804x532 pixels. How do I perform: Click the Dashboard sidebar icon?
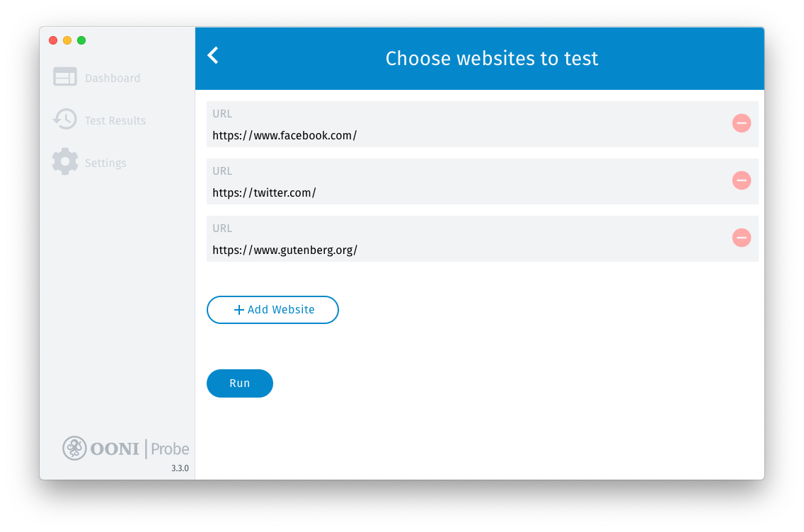click(x=65, y=77)
